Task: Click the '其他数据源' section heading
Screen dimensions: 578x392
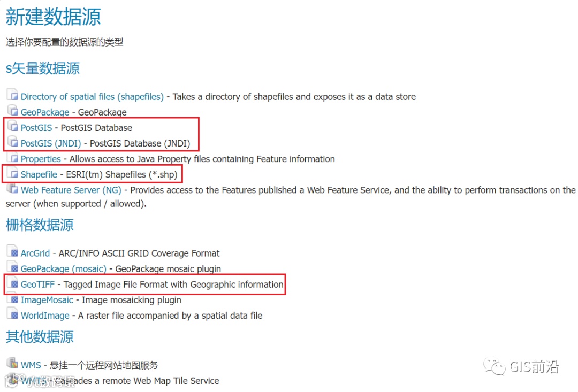Action: [x=40, y=337]
